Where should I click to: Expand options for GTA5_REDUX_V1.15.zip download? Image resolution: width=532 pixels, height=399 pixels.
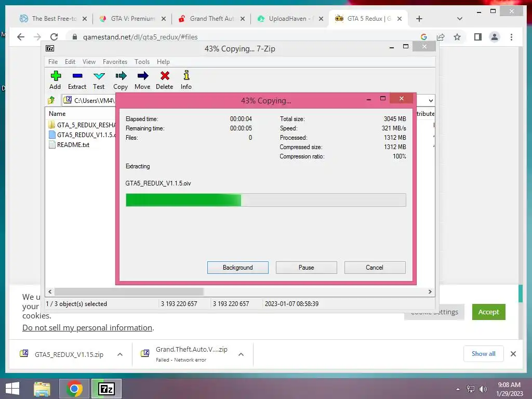(120, 354)
